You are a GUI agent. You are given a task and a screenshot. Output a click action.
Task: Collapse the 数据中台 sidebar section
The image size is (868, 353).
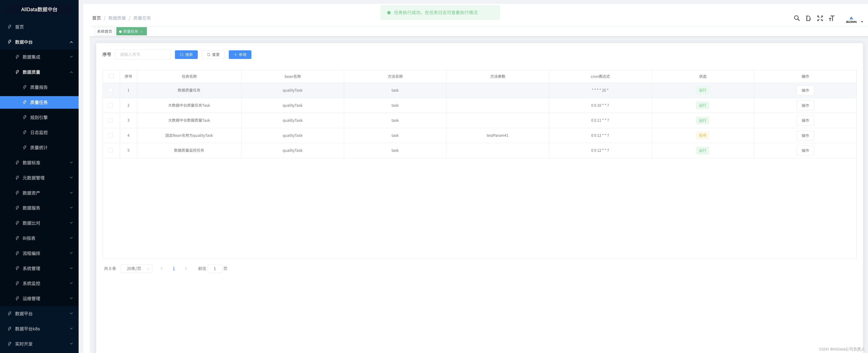tap(39, 42)
